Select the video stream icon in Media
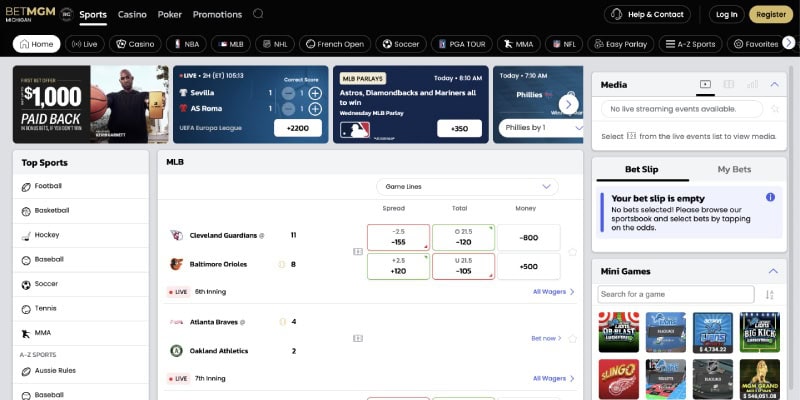This screenshot has width=800, height=400. (706, 85)
